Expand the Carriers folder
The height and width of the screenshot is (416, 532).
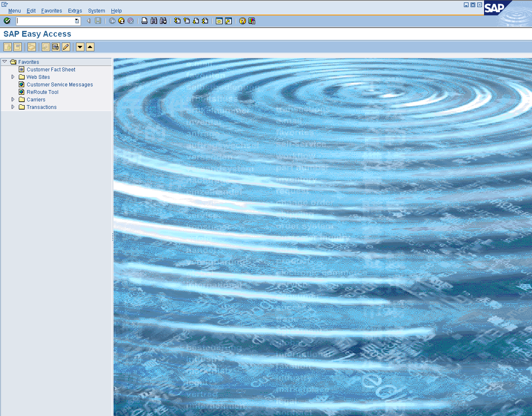click(x=13, y=100)
